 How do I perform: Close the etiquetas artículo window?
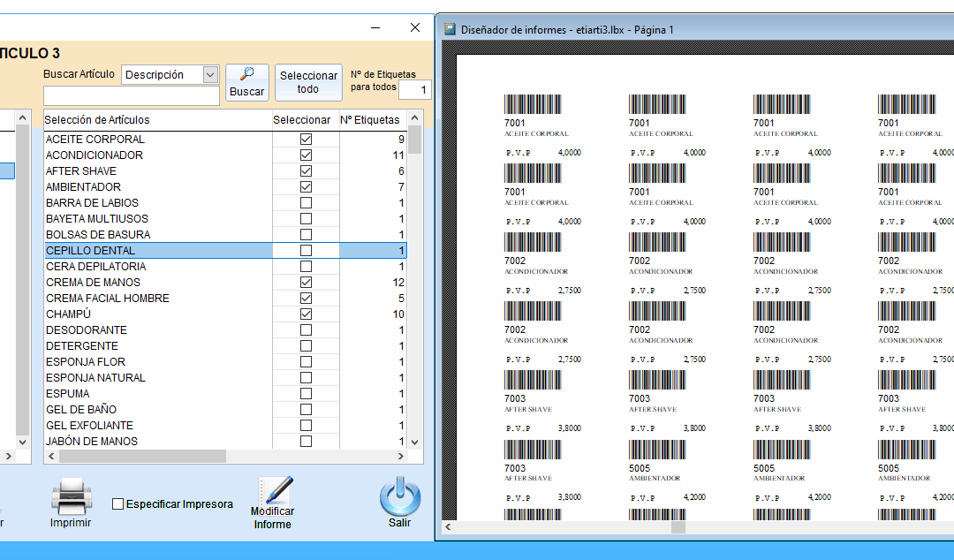(x=415, y=27)
